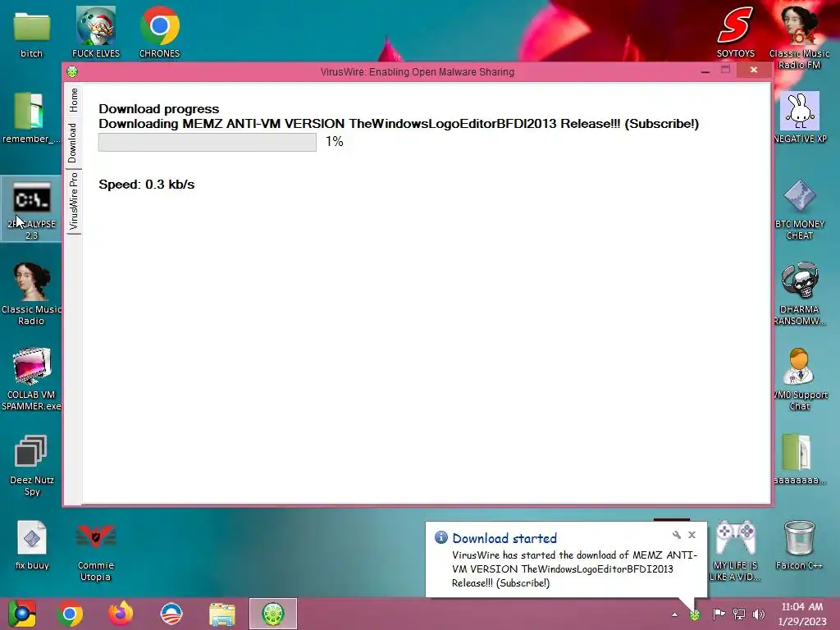Image resolution: width=840 pixels, height=630 pixels.
Task: Open the Obama logo taskbar app
Action: [171, 614]
